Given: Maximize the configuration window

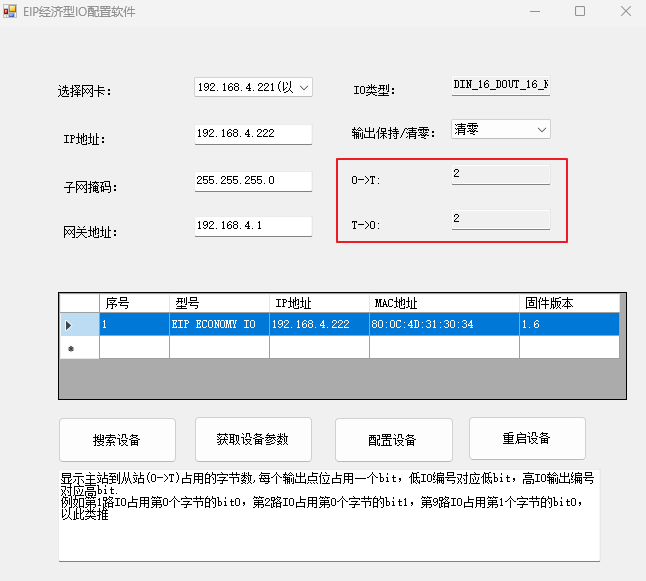Looking at the screenshot, I should (580, 12).
